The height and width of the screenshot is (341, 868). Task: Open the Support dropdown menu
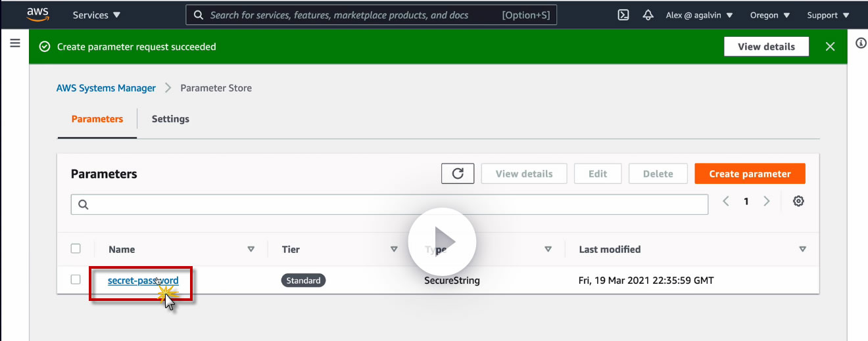[x=828, y=14]
